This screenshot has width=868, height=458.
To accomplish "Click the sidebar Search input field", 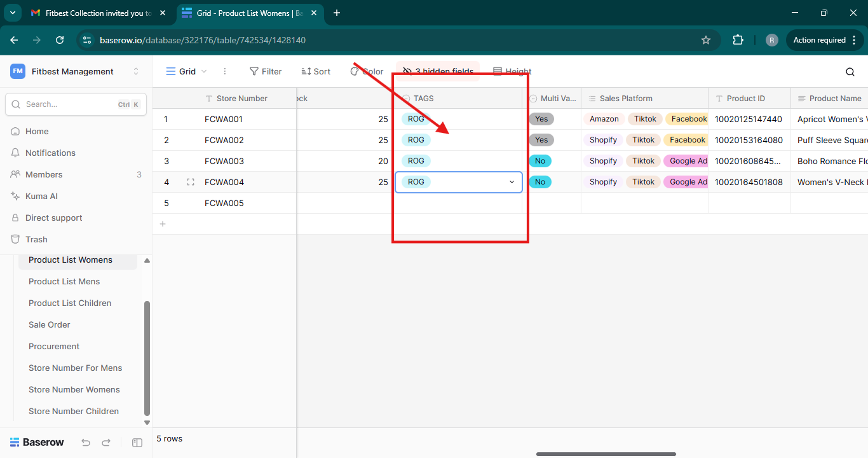I will point(70,104).
